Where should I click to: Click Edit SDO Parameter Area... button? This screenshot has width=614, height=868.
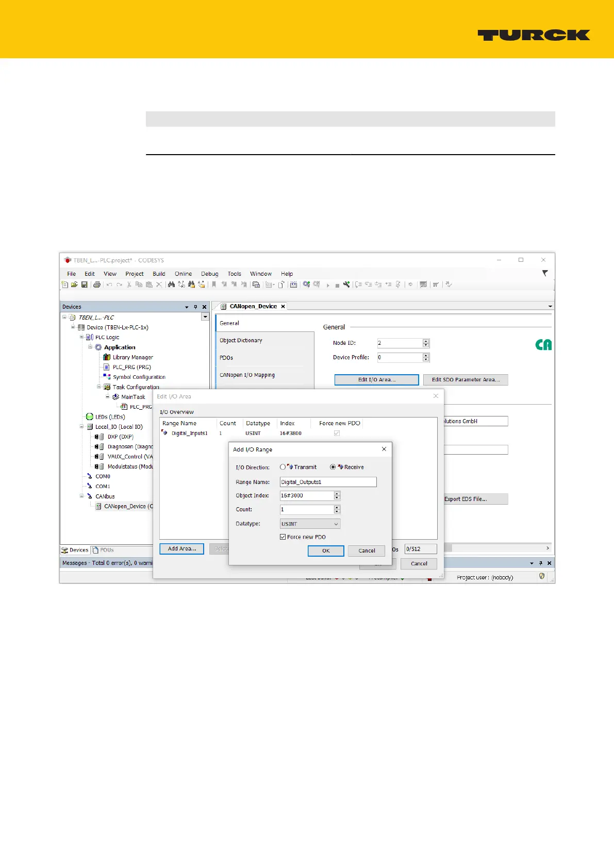coord(466,379)
